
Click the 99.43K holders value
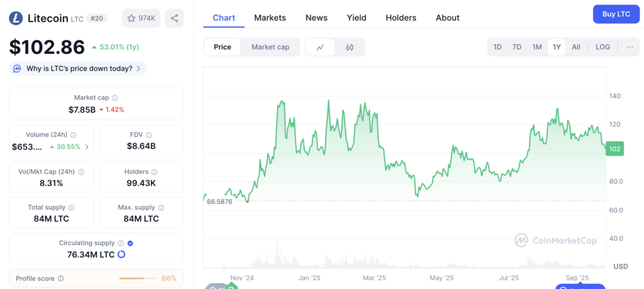pyautogui.click(x=142, y=183)
